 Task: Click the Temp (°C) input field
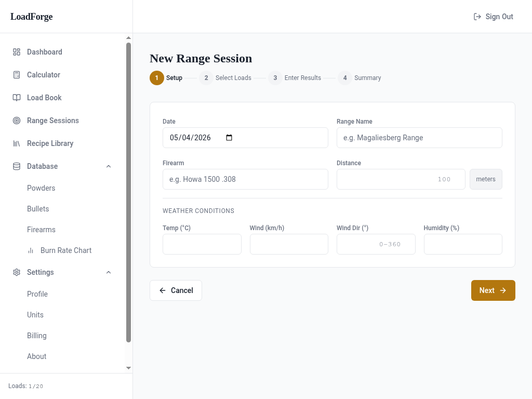(x=202, y=244)
